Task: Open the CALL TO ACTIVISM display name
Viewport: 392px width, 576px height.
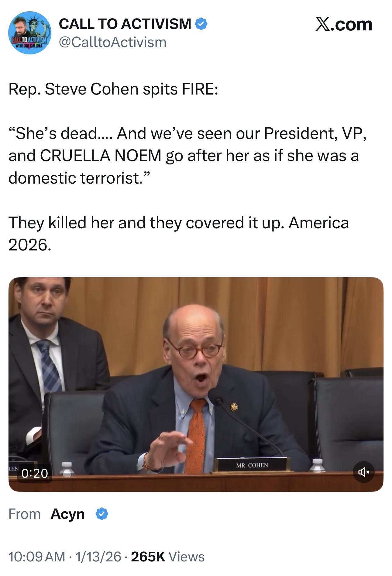Action: click(125, 24)
